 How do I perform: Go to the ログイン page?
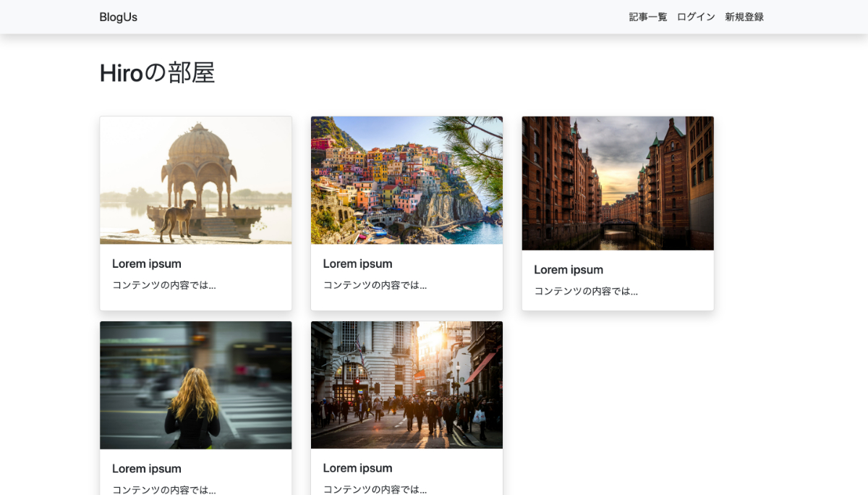(x=696, y=17)
